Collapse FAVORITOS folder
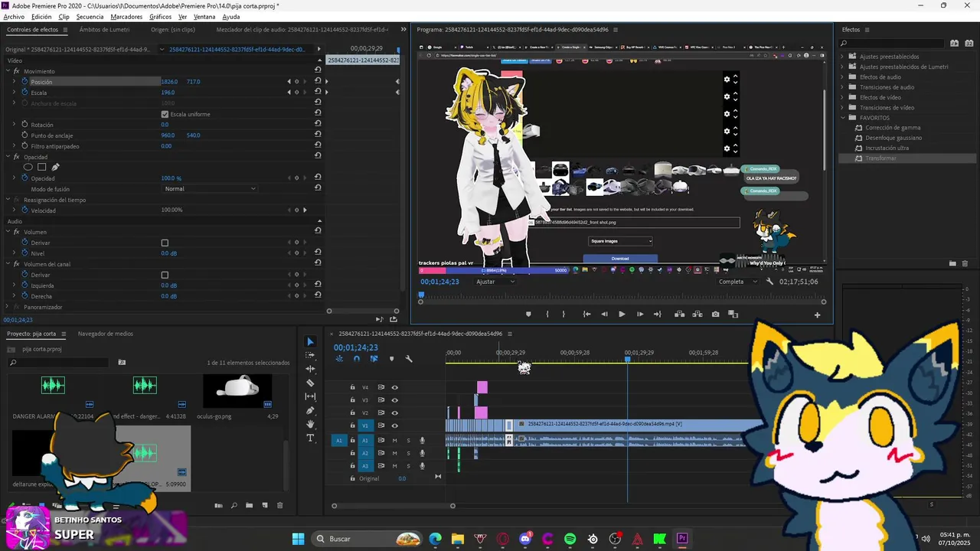Image resolution: width=980 pixels, height=551 pixels. coord(843,118)
